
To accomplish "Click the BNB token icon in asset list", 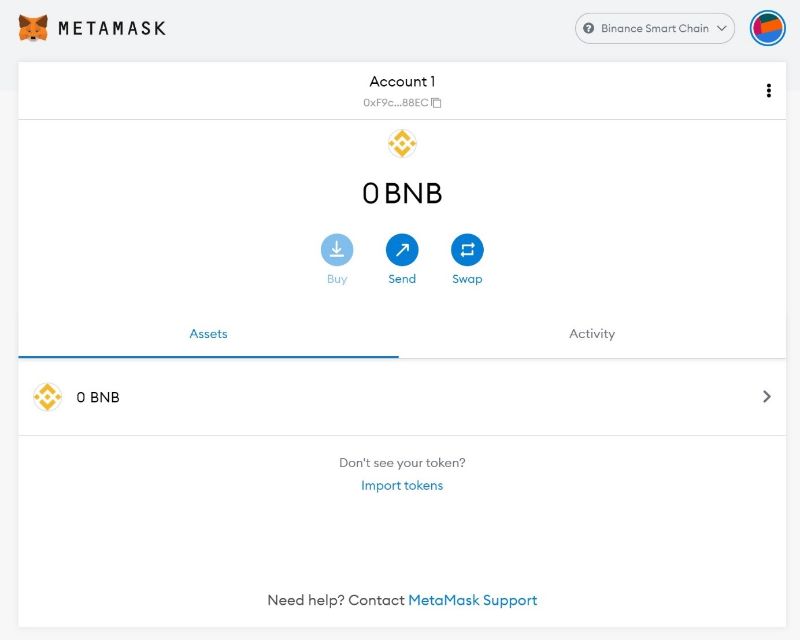I will [x=47, y=397].
